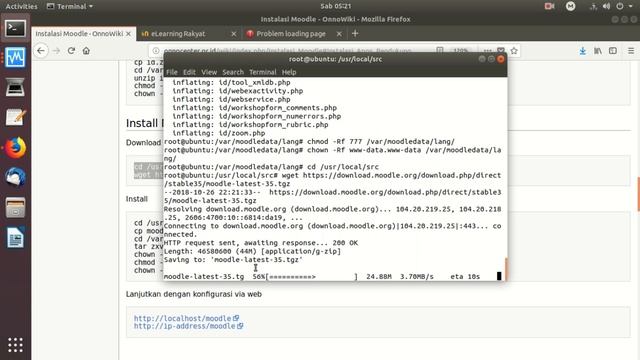
Task: Reload the current Firefox page
Action: pyautogui.click(x=71, y=51)
